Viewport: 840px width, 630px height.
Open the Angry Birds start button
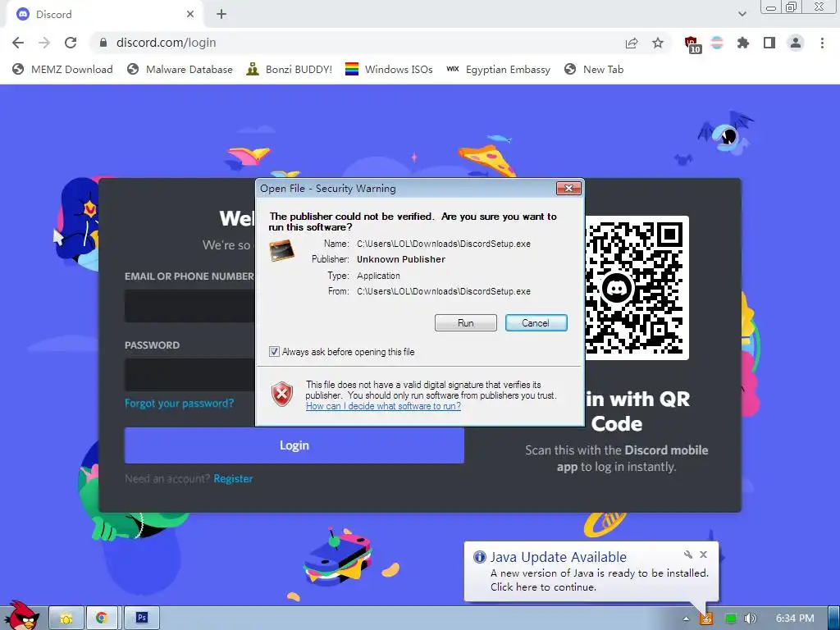click(x=22, y=615)
